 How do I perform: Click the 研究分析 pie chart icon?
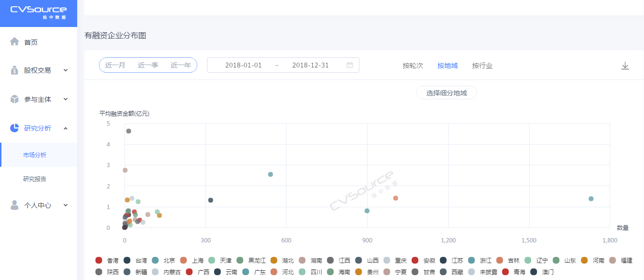(14, 128)
